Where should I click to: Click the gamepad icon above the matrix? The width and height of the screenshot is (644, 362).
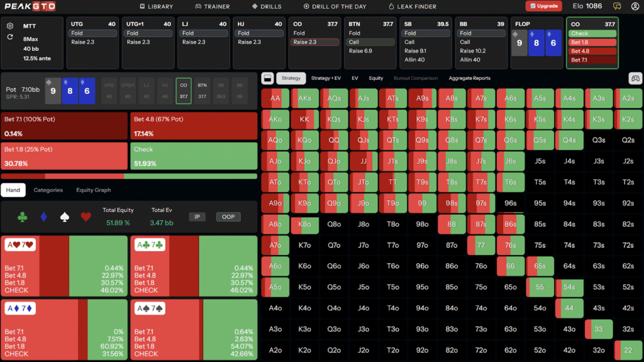[635, 78]
